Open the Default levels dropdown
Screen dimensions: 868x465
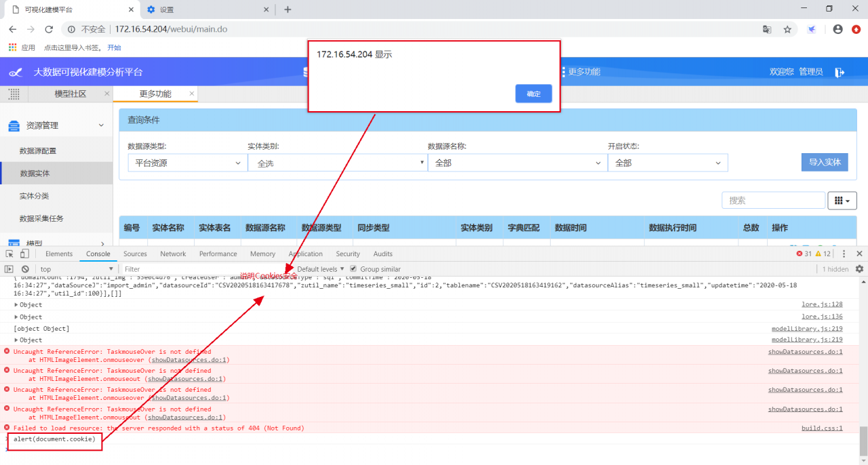[x=320, y=269]
